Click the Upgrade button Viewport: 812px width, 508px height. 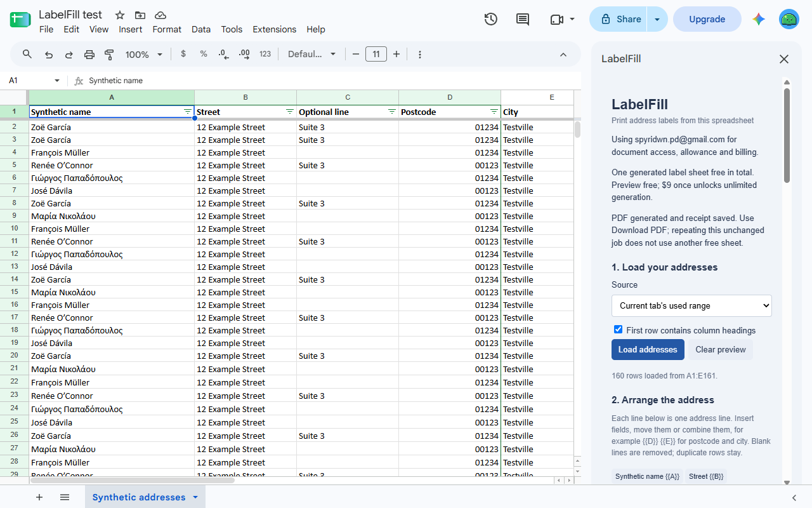[x=707, y=19]
